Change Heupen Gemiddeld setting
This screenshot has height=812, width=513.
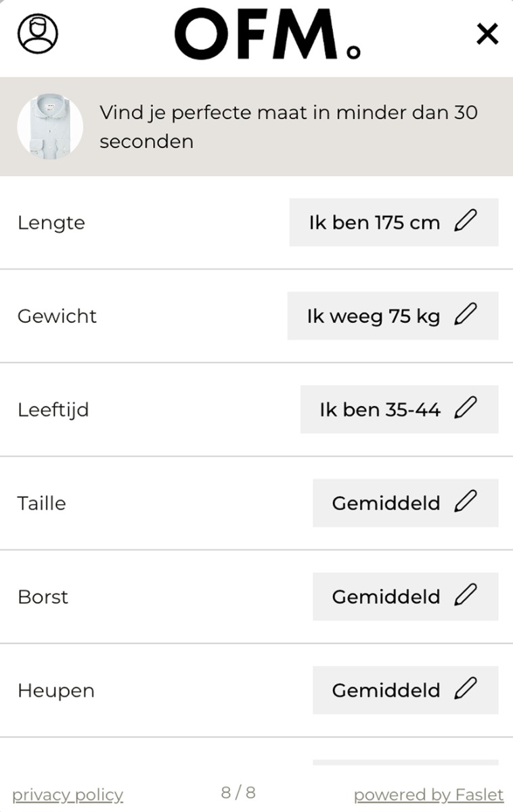pyautogui.click(x=405, y=690)
